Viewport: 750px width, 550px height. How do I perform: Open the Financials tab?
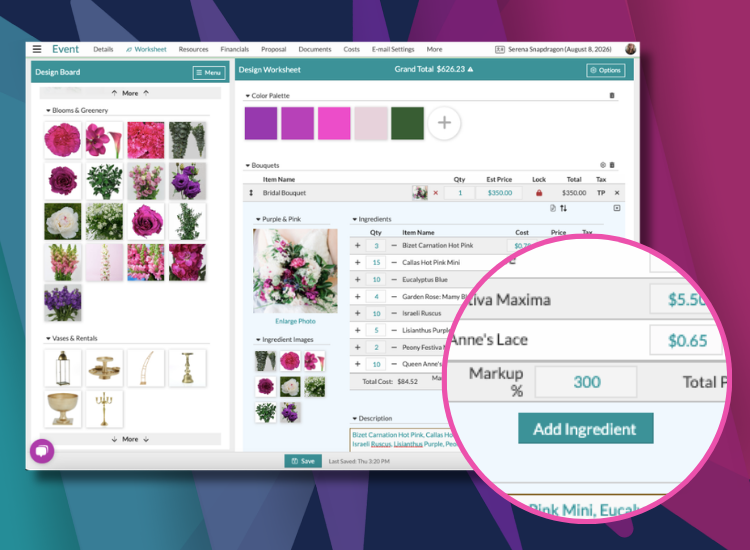pyautogui.click(x=234, y=49)
